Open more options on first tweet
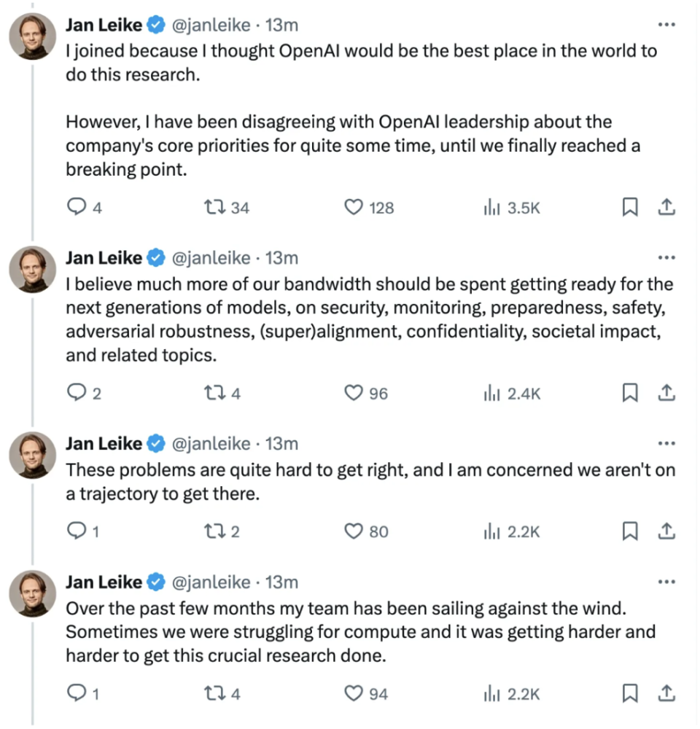 click(666, 25)
